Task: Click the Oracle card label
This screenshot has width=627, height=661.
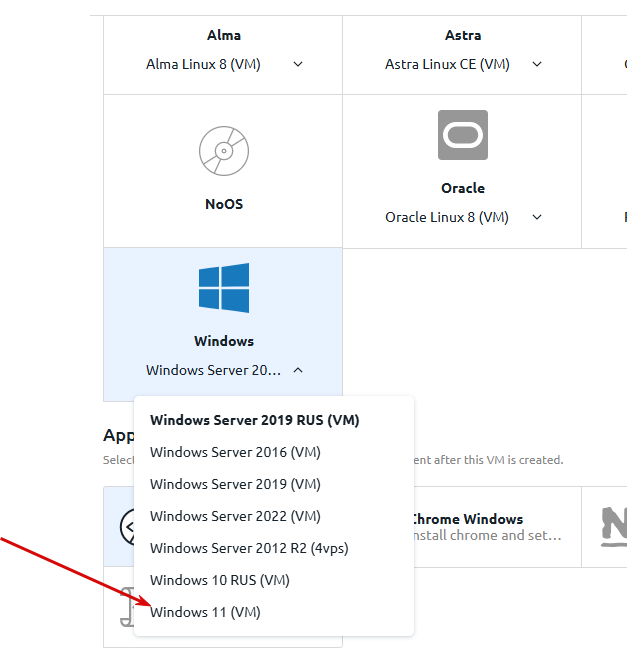Action: point(463,188)
